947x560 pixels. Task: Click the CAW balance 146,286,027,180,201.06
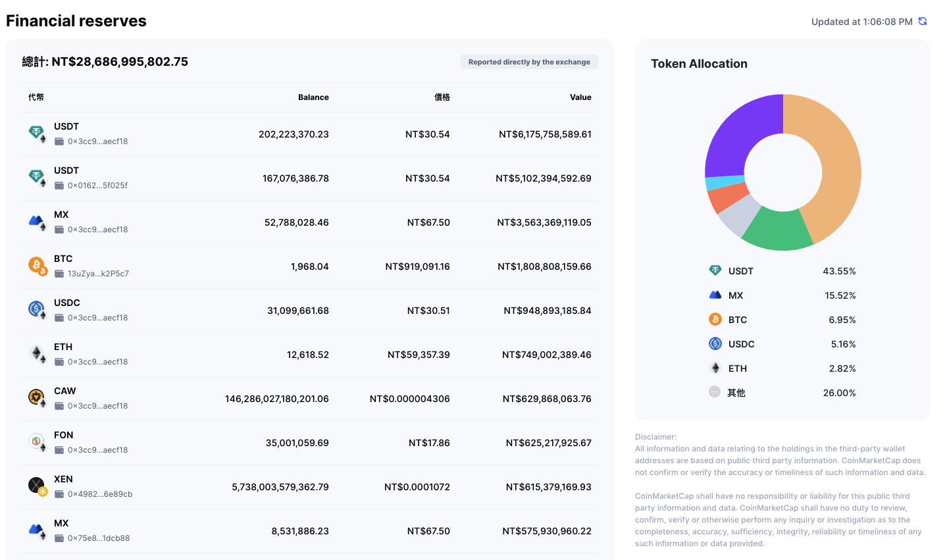[x=277, y=399]
